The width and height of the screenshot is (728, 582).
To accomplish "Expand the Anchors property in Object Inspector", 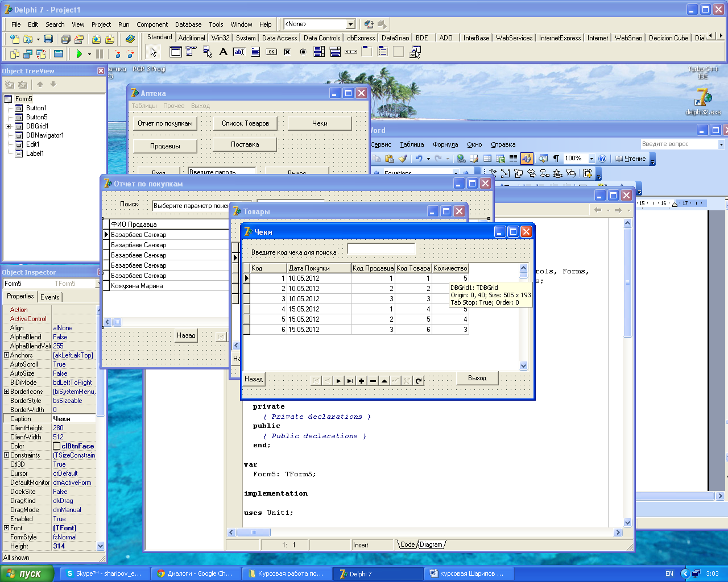I will (6, 355).
